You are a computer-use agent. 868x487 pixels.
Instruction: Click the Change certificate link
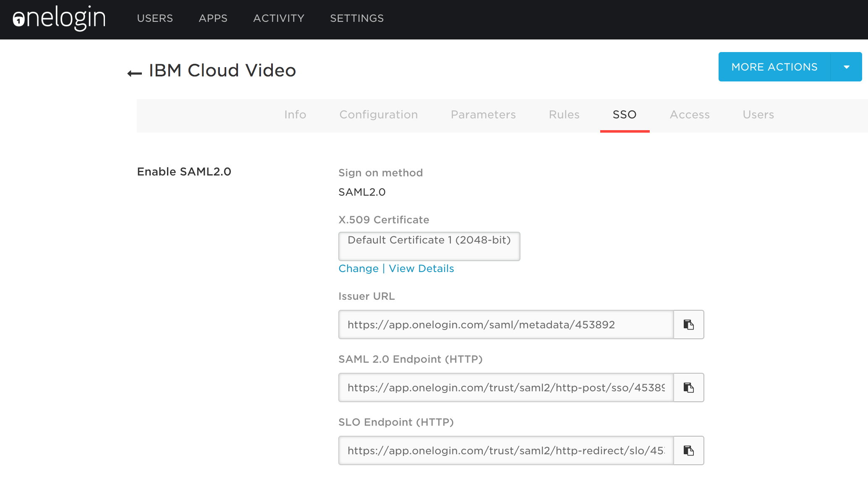coord(358,269)
